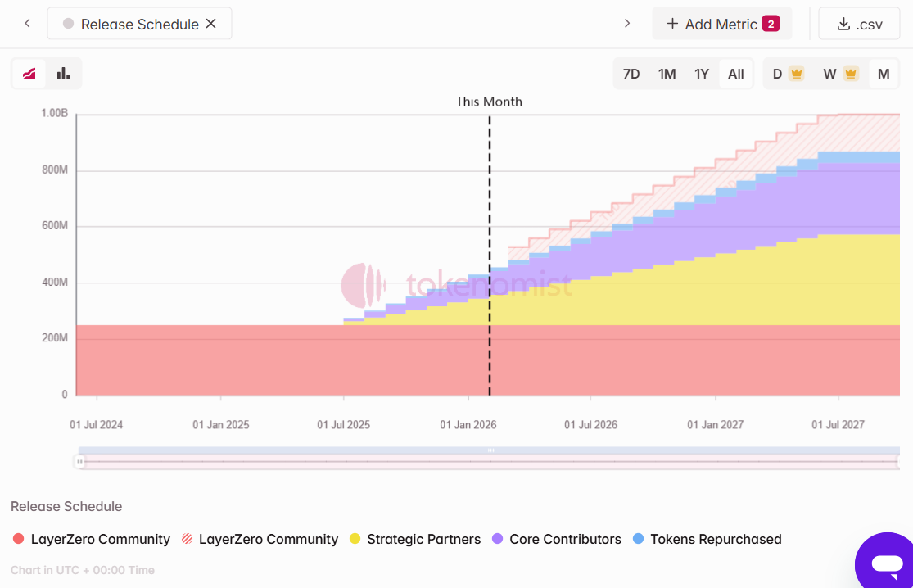Toggle solid LayerZero Community legend series
The width and height of the screenshot is (913, 588).
pyautogui.click(x=92, y=539)
